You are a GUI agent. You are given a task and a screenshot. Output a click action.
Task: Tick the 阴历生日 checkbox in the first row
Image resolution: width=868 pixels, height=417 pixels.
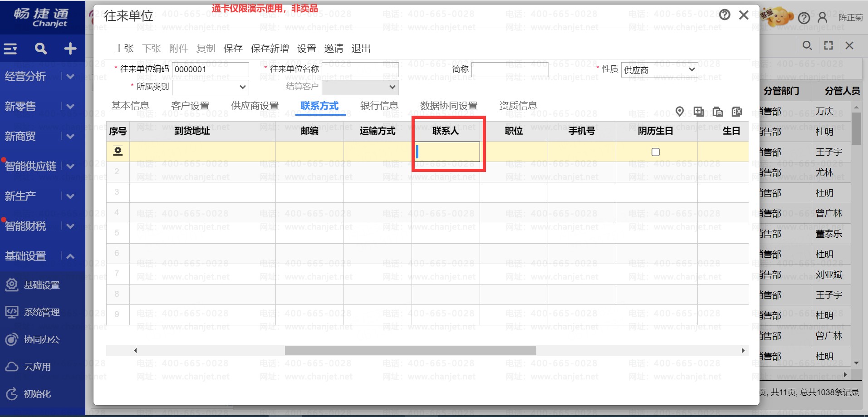tap(655, 152)
